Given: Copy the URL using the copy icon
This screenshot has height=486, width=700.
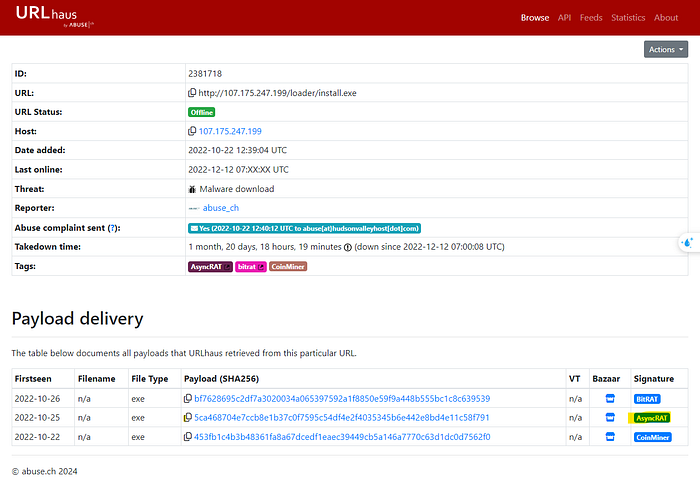Looking at the screenshot, I should point(192,93).
